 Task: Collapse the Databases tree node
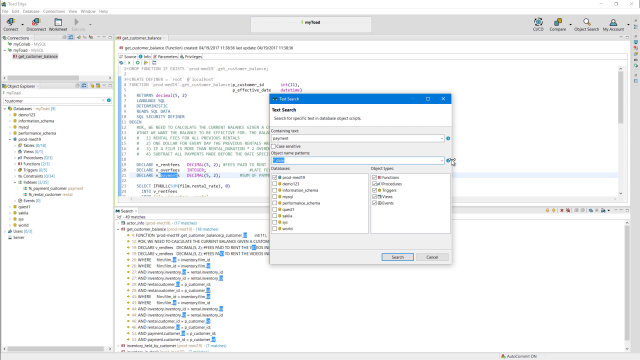click(x=5, y=109)
